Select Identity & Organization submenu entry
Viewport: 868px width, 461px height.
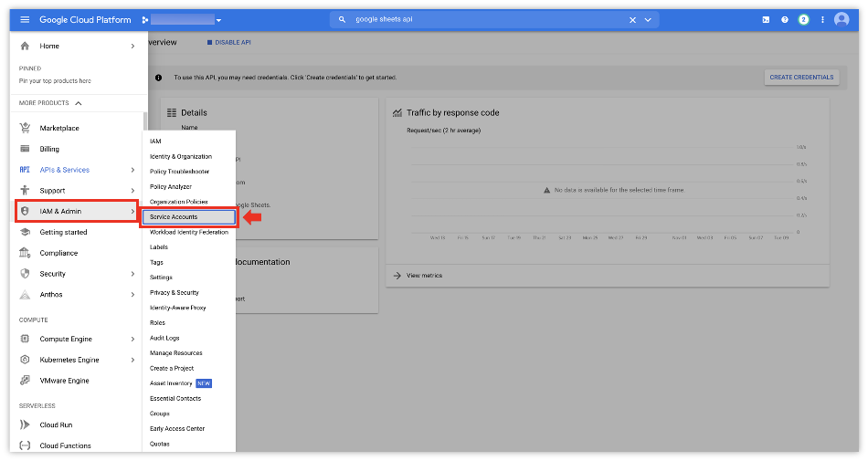[181, 156]
